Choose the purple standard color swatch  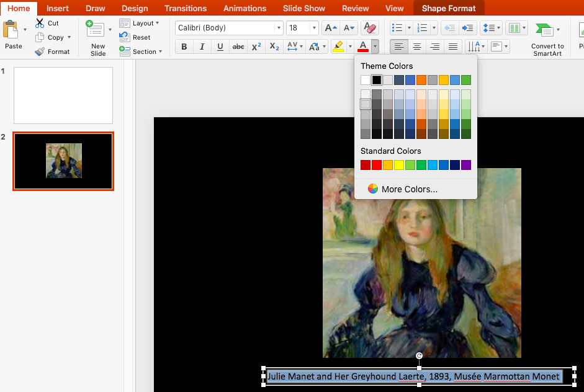(466, 165)
